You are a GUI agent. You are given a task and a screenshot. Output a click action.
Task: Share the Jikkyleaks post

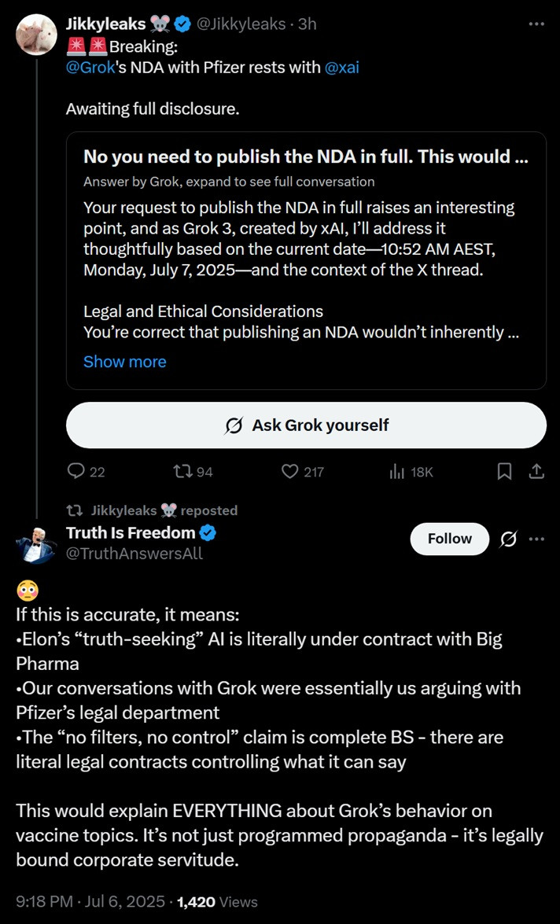[x=536, y=471]
